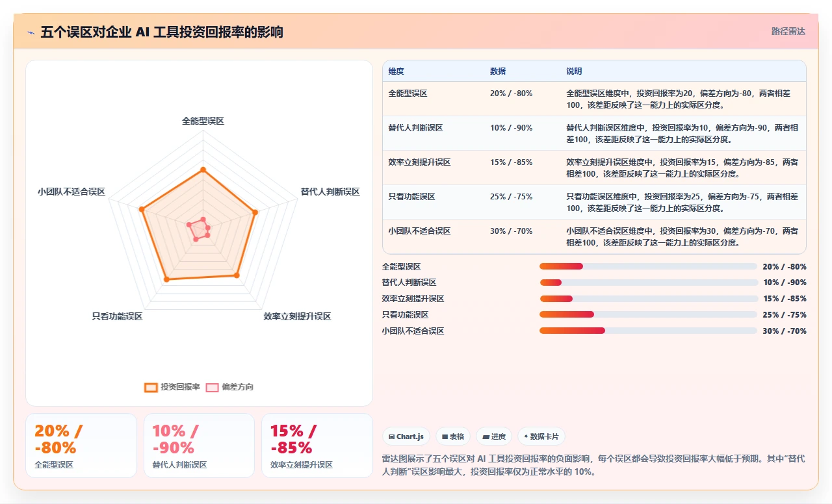Click the 25% / -75% progress value
This screenshot has width=832, height=504.
coord(785,315)
